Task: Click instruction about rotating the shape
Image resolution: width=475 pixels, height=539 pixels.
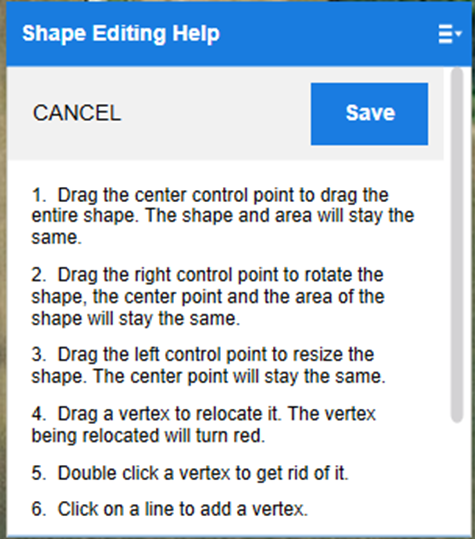Action: pyautogui.click(x=208, y=296)
